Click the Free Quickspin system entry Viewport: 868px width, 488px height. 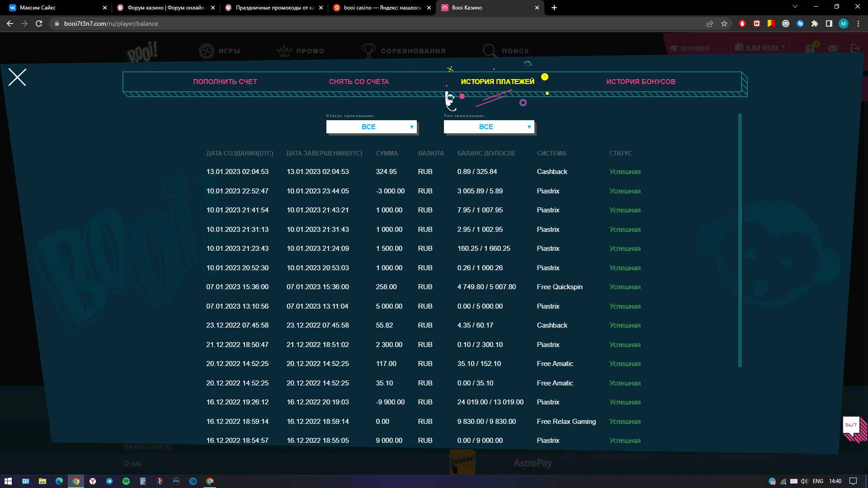click(x=560, y=287)
